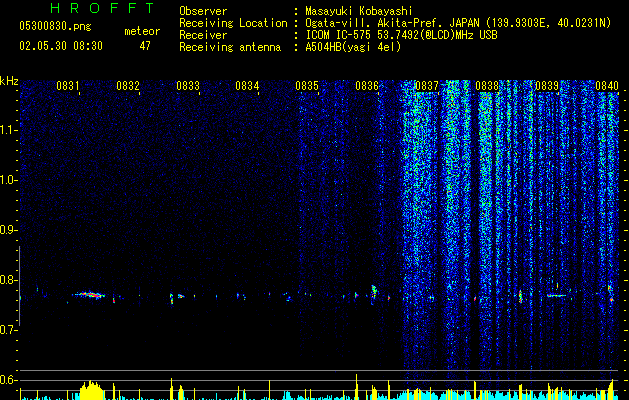Select the Ogata-vill. Akita-Pref. JAPAN location text
629x400 pixels.
458,23
